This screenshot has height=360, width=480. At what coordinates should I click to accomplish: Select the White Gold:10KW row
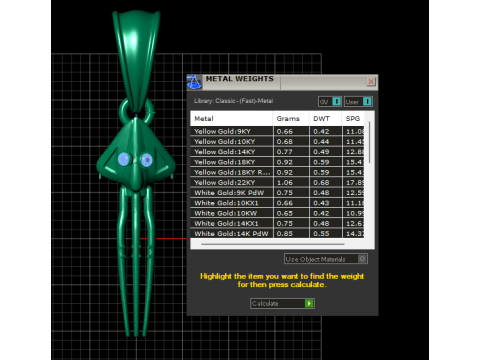click(x=277, y=213)
